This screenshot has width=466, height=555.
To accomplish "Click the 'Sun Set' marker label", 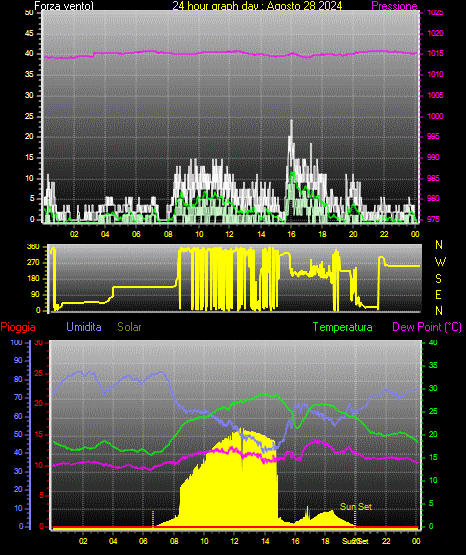I will pyautogui.click(x=356, y=507).
